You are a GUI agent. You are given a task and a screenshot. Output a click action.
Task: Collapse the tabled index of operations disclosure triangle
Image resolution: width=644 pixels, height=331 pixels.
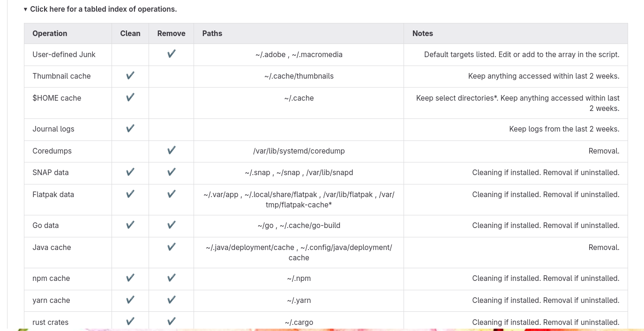pyautogui.click(x=26, y=9)
